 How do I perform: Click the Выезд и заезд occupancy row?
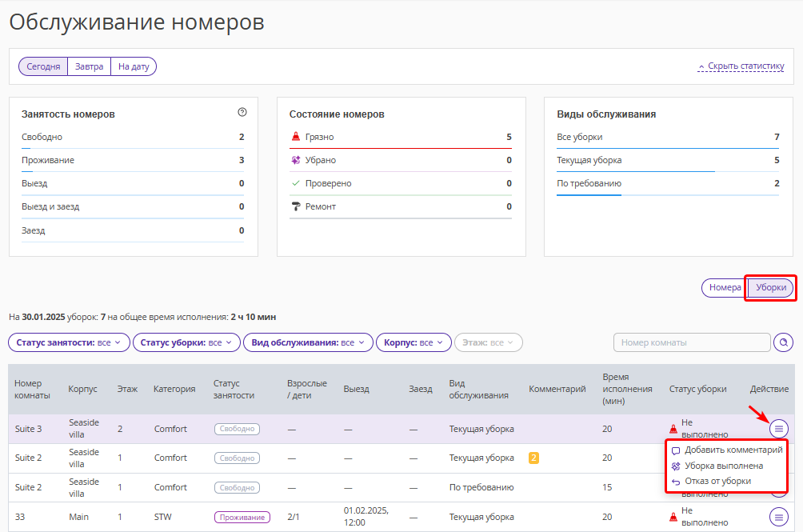133,207
